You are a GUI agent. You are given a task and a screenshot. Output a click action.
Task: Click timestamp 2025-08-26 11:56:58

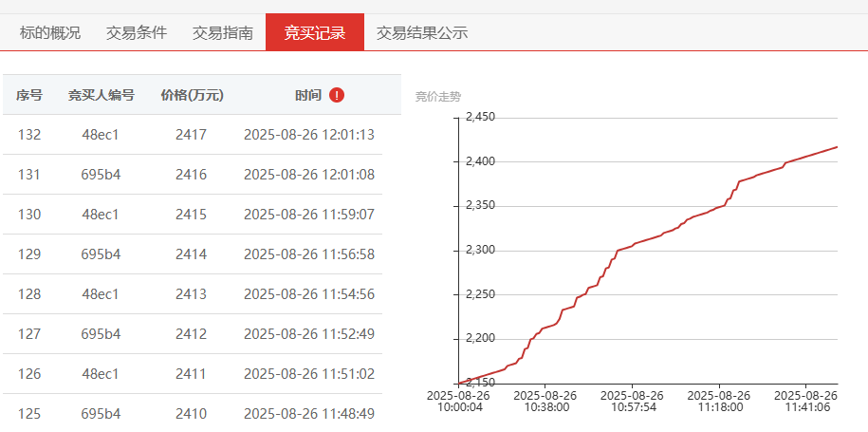[309, 254]
